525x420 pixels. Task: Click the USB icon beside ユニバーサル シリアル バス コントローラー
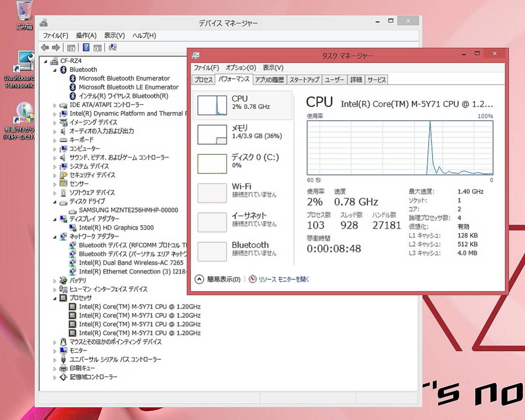pos(63,359)
